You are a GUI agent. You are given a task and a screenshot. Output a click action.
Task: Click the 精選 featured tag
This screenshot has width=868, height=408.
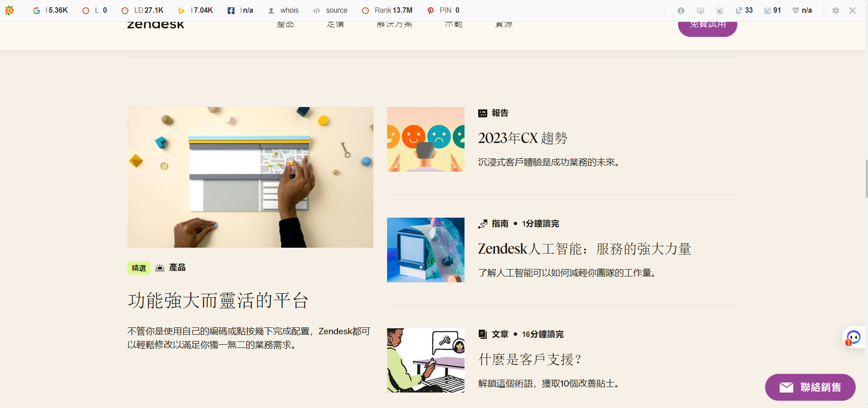point(139,268)
